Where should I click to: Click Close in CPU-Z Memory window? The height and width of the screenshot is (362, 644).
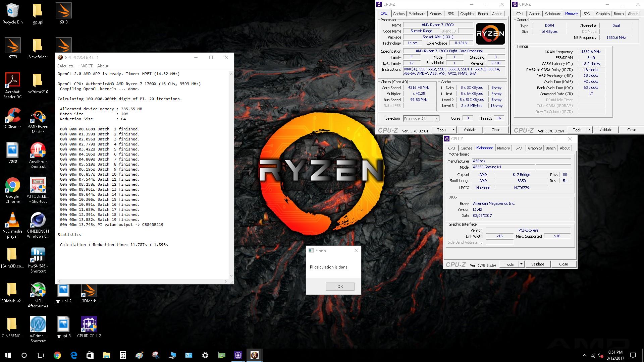pos(631,130)
